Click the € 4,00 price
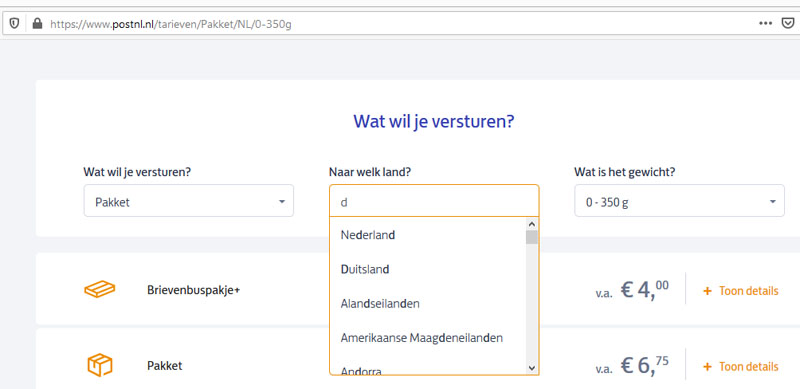 (644, 290)
